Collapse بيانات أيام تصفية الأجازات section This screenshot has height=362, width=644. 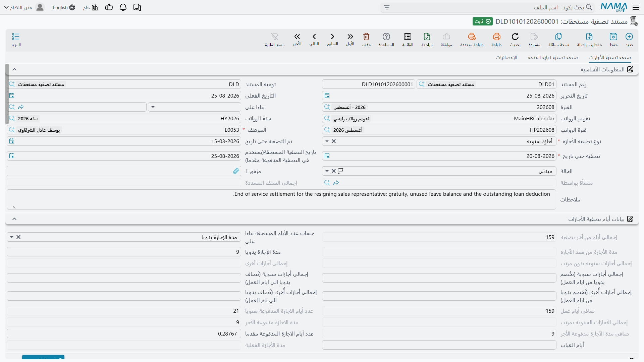click(14, 219)
